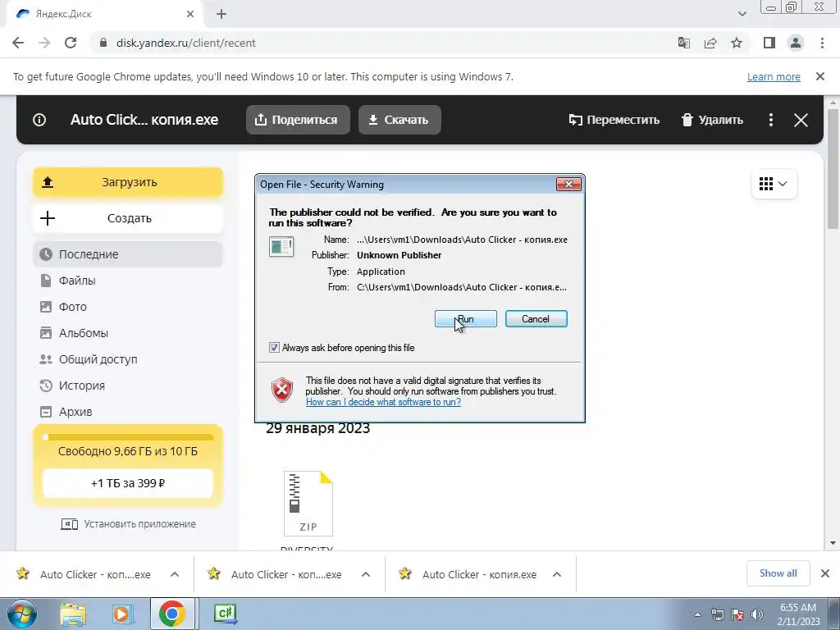Viewport: 840px width, 630px height.
Task: Click the Скачать button
Action: pos(399,120)
